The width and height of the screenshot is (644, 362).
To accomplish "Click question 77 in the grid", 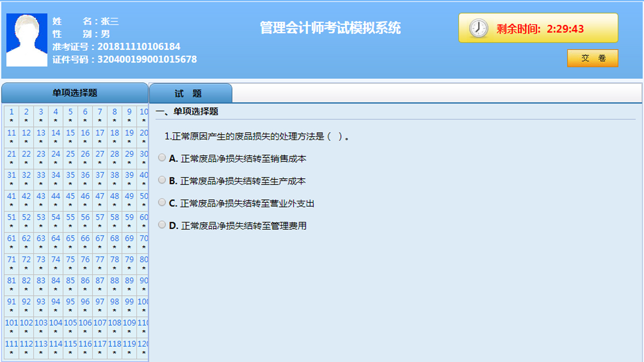I will pos(100,260).
